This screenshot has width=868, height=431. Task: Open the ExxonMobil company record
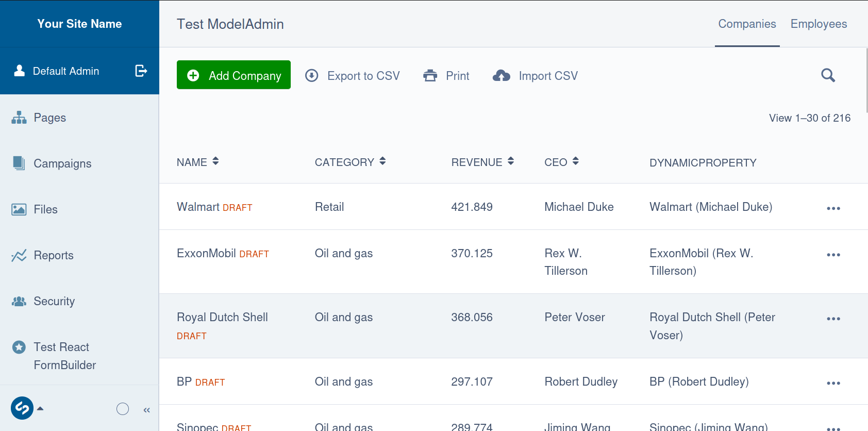(206, 253)
